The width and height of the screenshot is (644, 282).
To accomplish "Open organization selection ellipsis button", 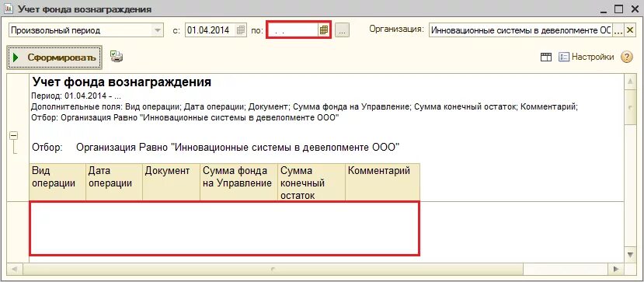I will click(618, 30).
